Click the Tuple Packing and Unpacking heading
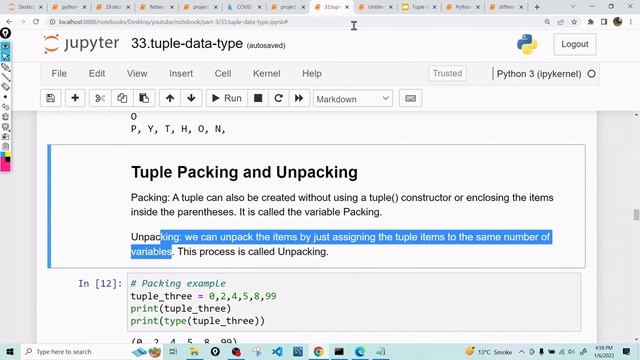Screen dimensions: 640x360 (x=244, y=172)
